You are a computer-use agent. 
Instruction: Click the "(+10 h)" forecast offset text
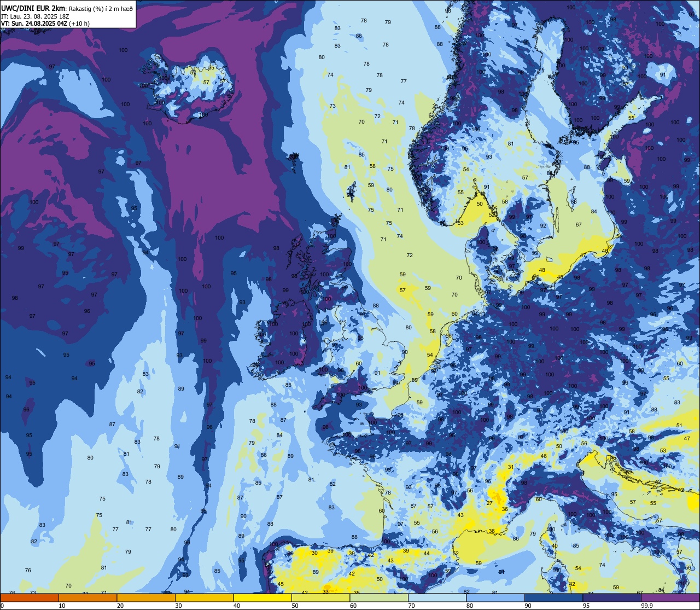[79, 24]
